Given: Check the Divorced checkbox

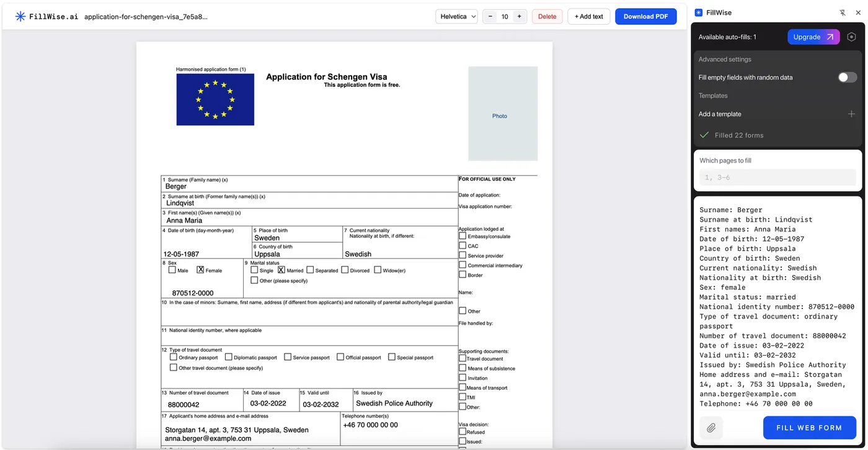Looking at the screenshot, I should pyautogui.click(x=345, y=270).
